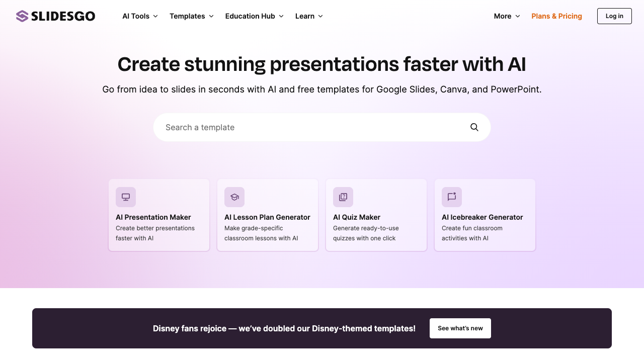Click the chevron next to More

coord(518,16)
